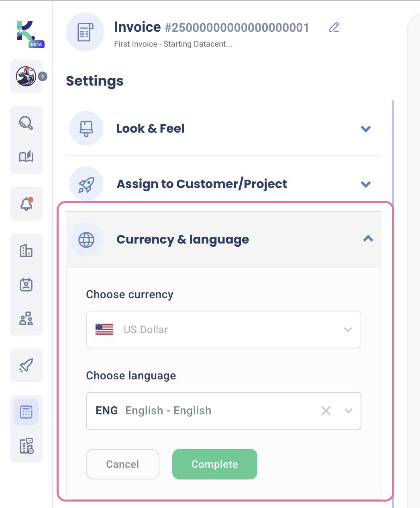Expand the Look & Feel section

point(366,129)
